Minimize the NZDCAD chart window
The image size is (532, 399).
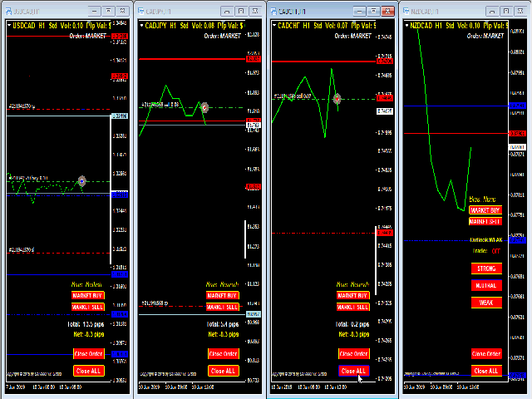(490, 12)
